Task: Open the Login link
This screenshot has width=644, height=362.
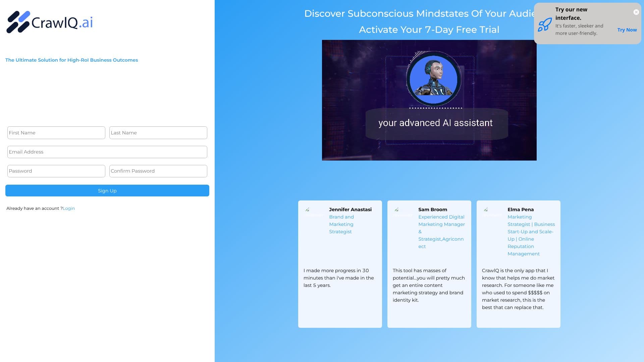Action: 69,208
